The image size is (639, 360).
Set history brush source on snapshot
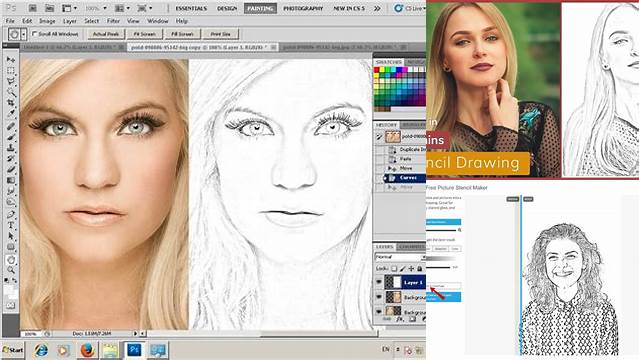(x=379, y=137)
